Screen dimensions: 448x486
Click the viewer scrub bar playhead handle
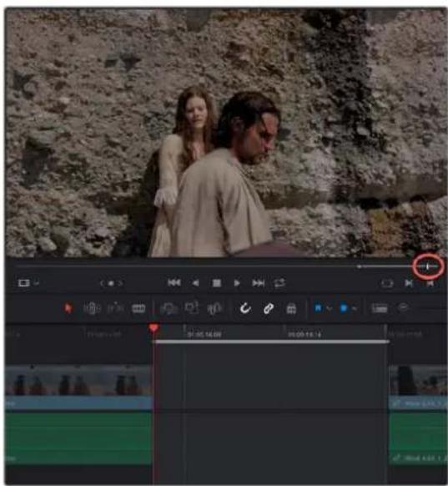[428, 266]
